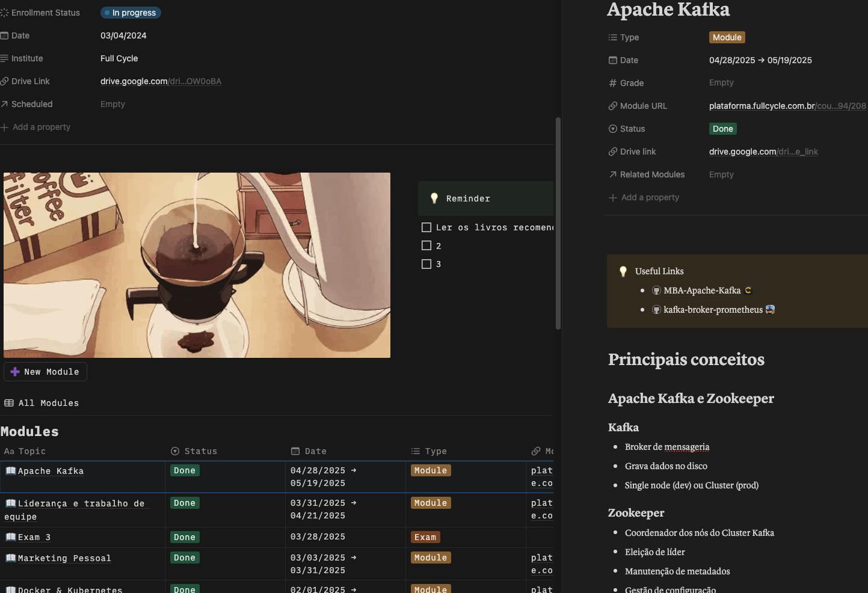Click the left pane vertical scrollbar

pos(558,223)
